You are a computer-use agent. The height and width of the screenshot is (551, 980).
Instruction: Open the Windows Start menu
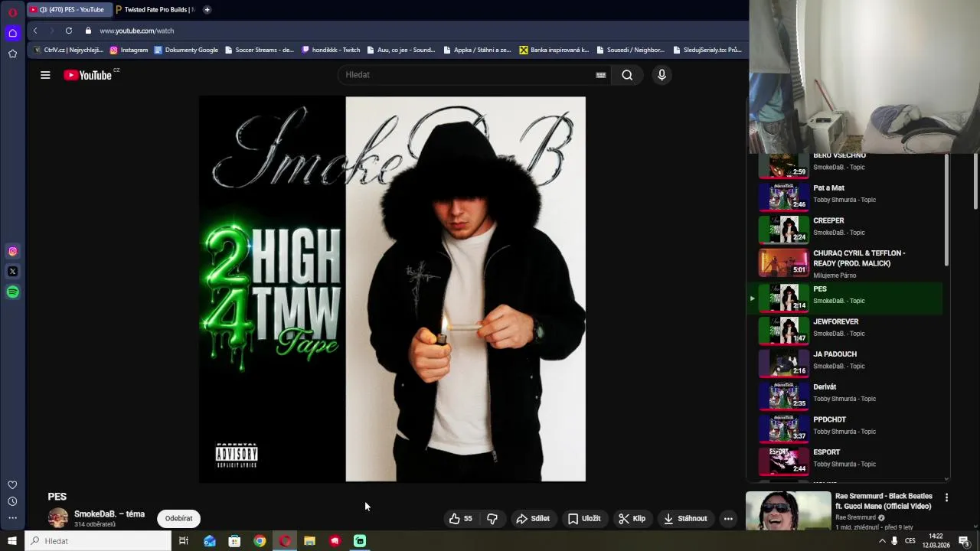pos(12,541)
